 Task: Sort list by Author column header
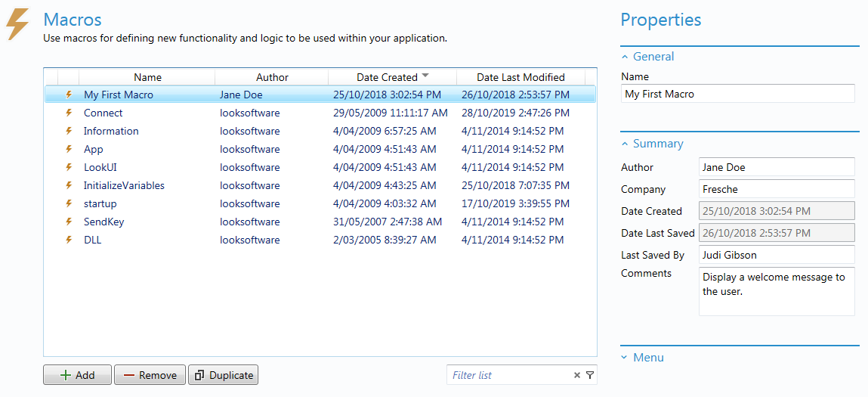(272, 77)
